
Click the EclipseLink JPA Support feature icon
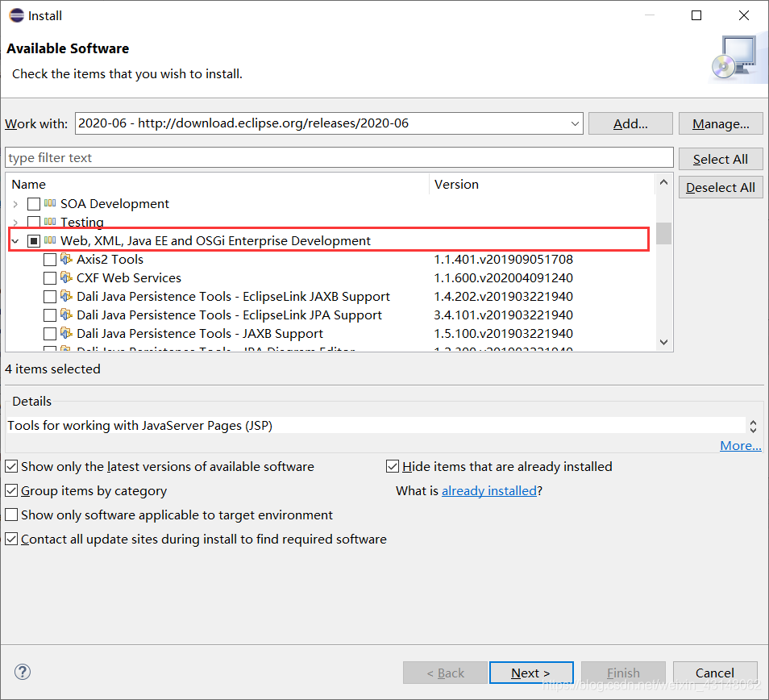point(66,315)
